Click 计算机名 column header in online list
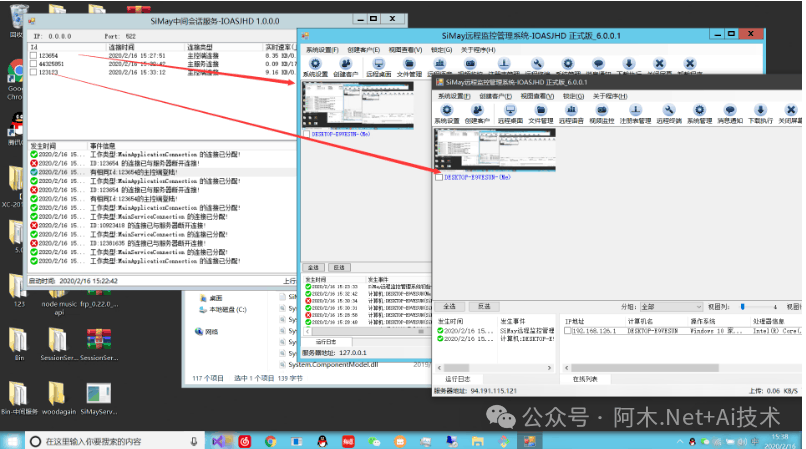Screen dimensions: 806x449 639,321
